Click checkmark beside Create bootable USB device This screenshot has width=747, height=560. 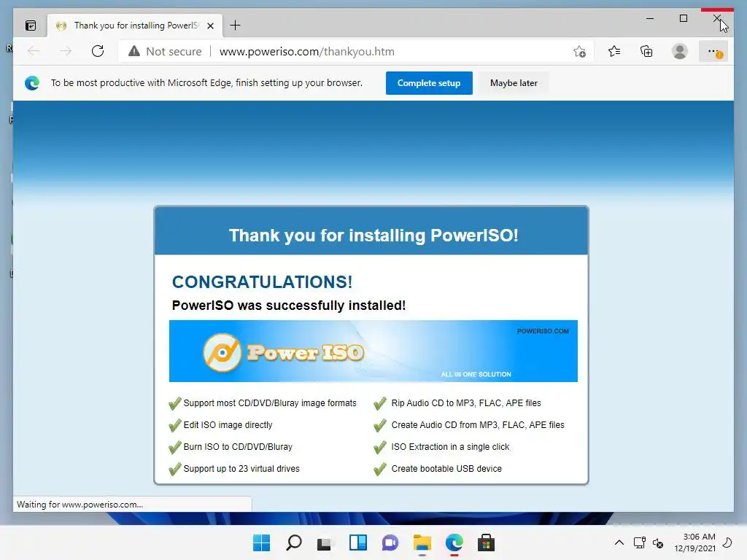pos(379,469)
